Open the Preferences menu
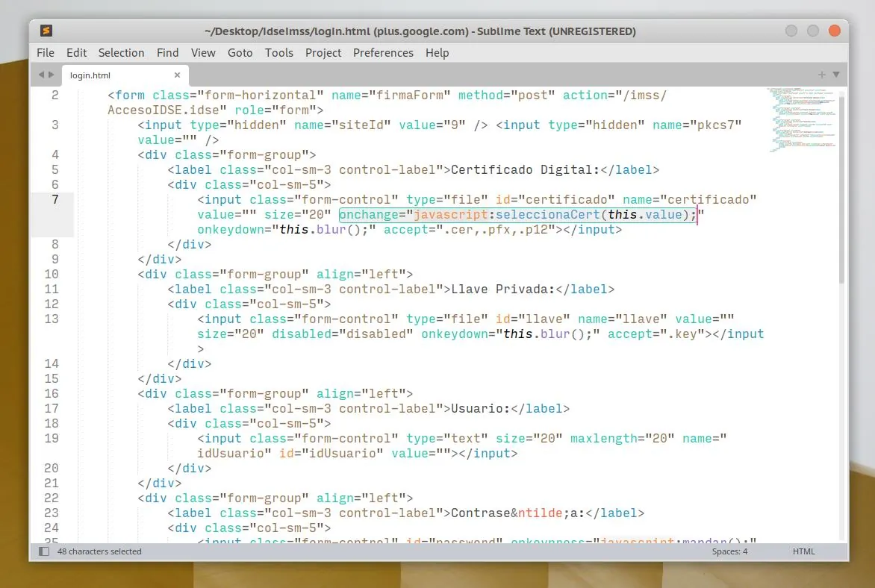Viewport: 875px width, 588px height. click(383, 53)
